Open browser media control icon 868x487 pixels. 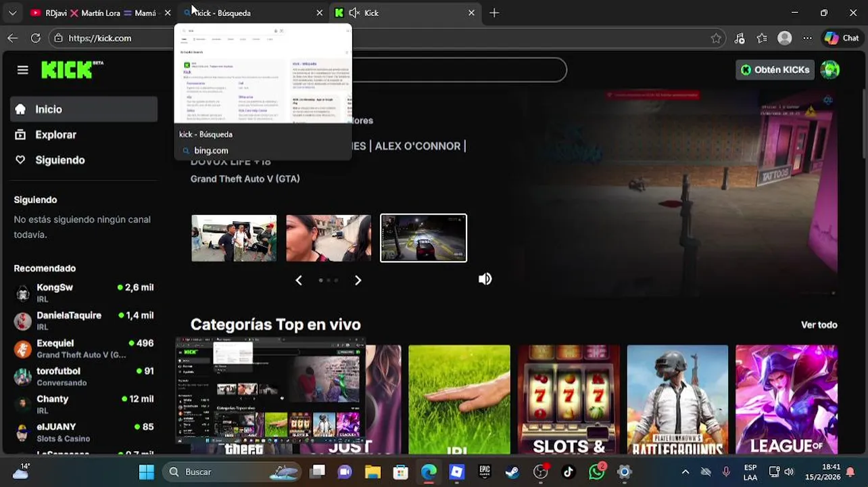pos(740,39)
